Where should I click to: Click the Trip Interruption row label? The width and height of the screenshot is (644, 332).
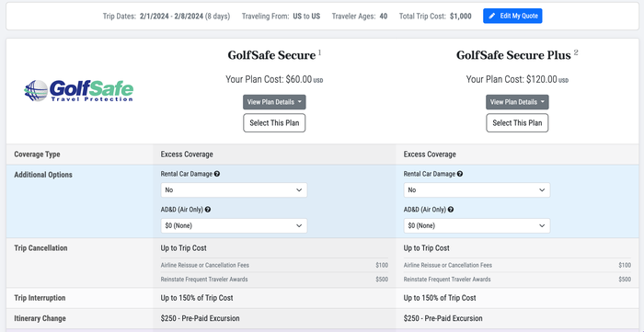point(40,298)
